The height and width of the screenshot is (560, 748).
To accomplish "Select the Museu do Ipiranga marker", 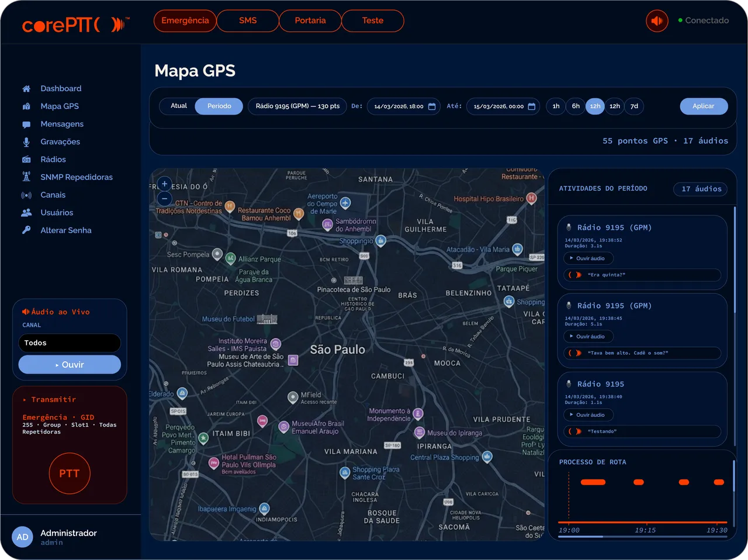I will point(419,433).
